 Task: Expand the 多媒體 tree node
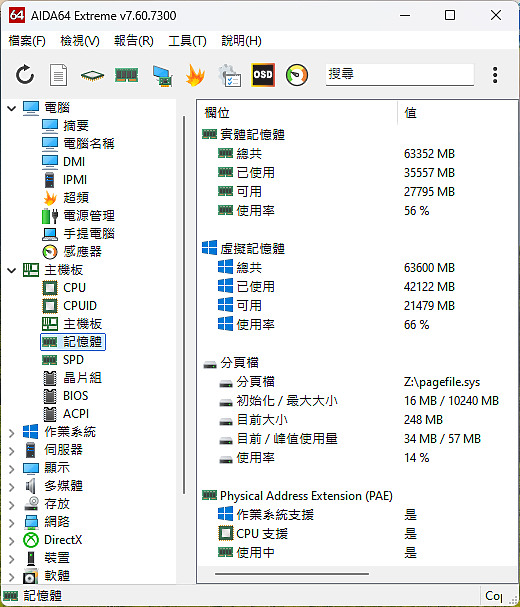(x=12, y=487)
